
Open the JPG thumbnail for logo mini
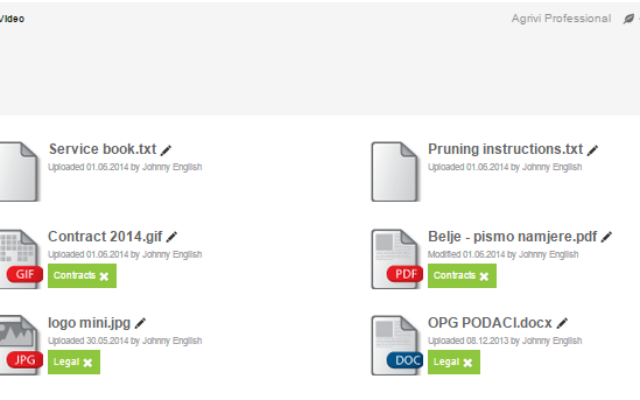point(20,345)
